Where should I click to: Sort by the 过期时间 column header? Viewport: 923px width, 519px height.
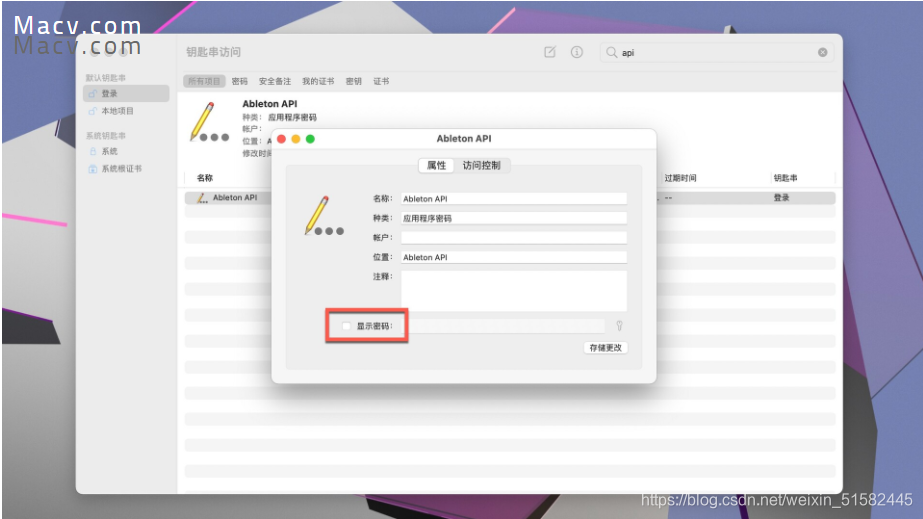(x=680, y=178)
